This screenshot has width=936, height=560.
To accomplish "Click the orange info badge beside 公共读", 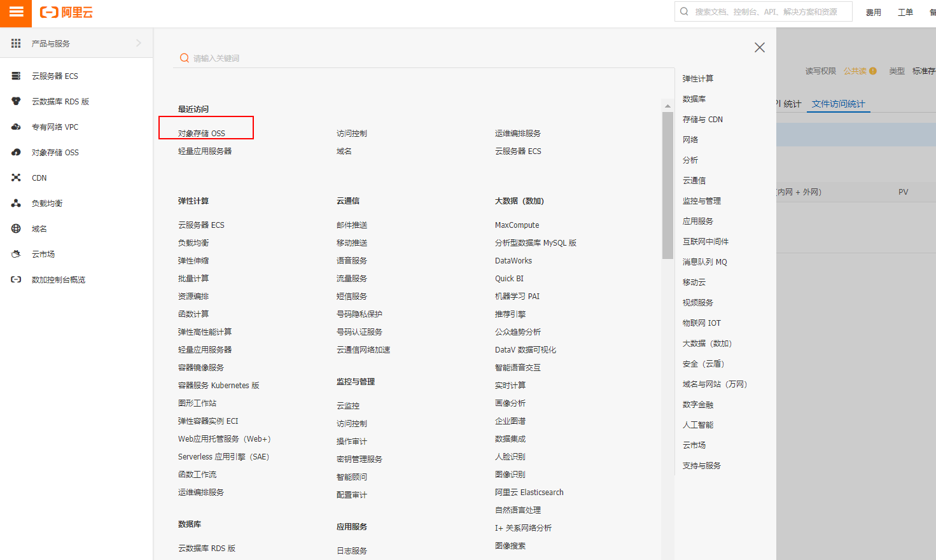I will click(873, 71).
